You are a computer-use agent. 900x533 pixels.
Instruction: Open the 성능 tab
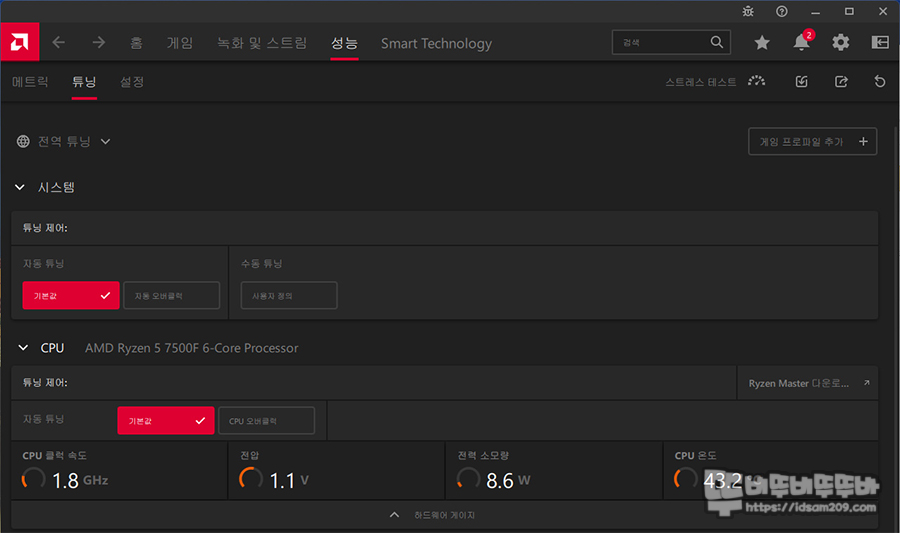pos(344,43)
